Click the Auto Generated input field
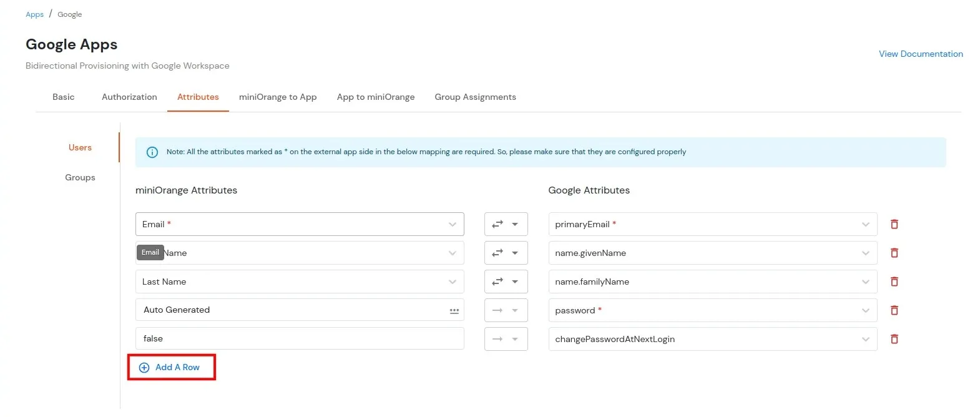The height and width of the screenshot is (417, 980). tap(300, 310)
